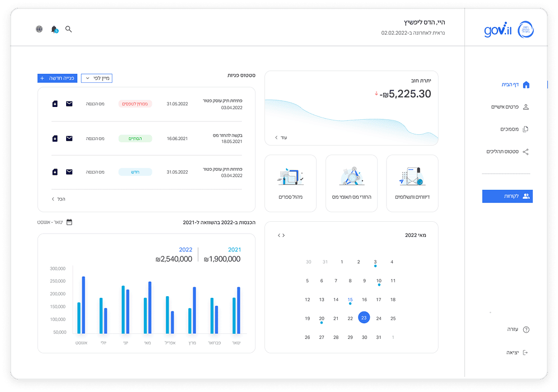558x392 pixels.
Task: Click 'בקשה להחזר מס' request title
Action: (x=228, y=135)
